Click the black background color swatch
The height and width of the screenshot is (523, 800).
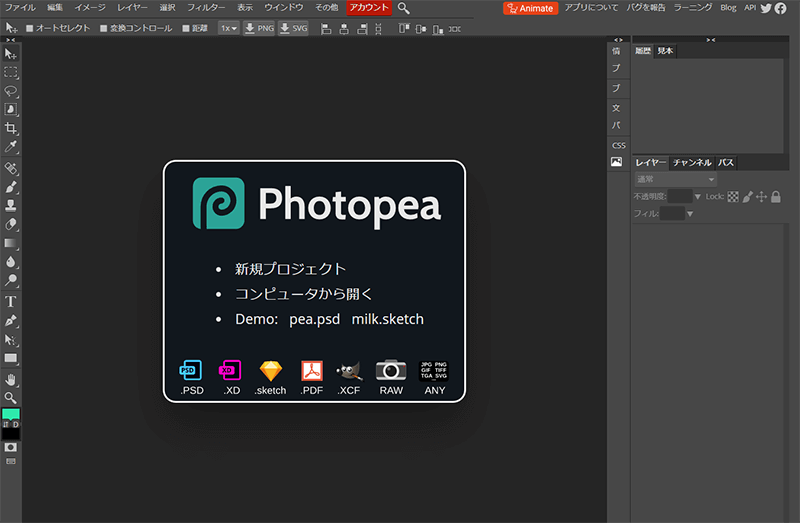(x=11, y=434)
